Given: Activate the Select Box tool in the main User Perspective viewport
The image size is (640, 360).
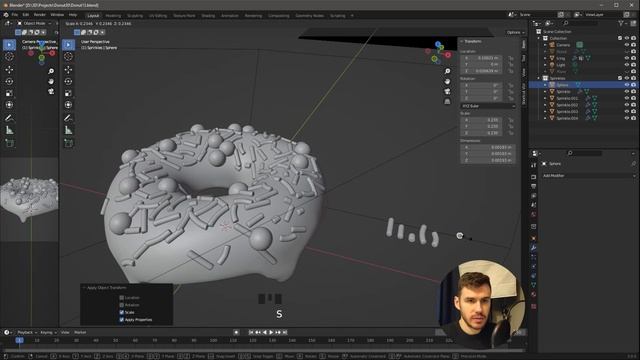Looking at the screenshot, I should (68, 44).
